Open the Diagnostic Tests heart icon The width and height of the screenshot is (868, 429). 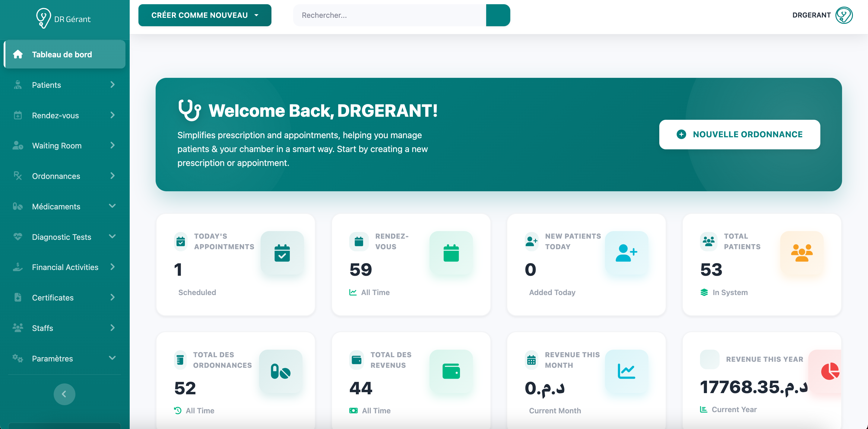click(17, 237)
